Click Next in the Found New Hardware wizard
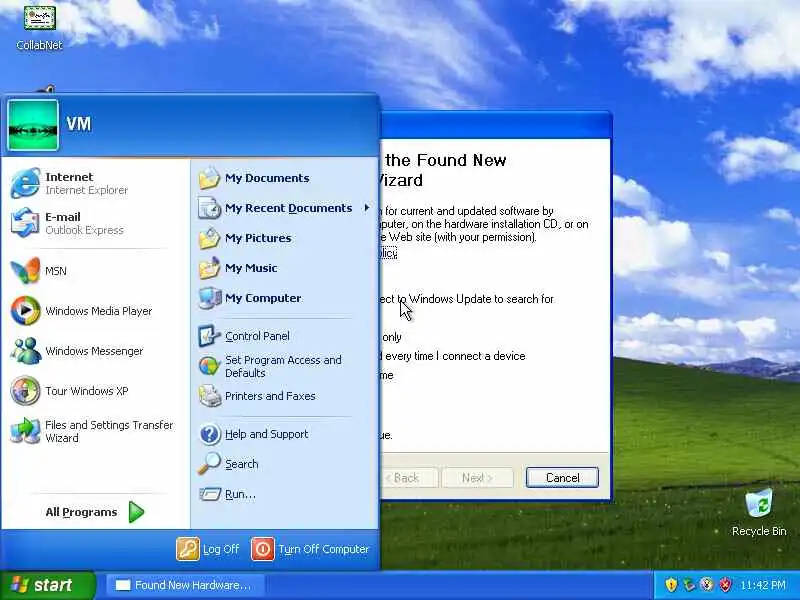Viewport: 800px width, 600px height. tap(478, 478)
